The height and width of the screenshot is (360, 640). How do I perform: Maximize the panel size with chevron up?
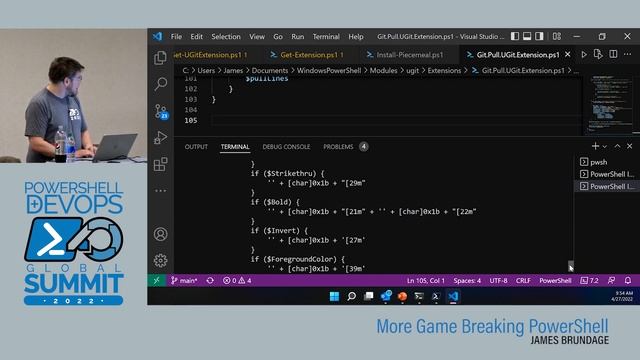coord(617,146)
